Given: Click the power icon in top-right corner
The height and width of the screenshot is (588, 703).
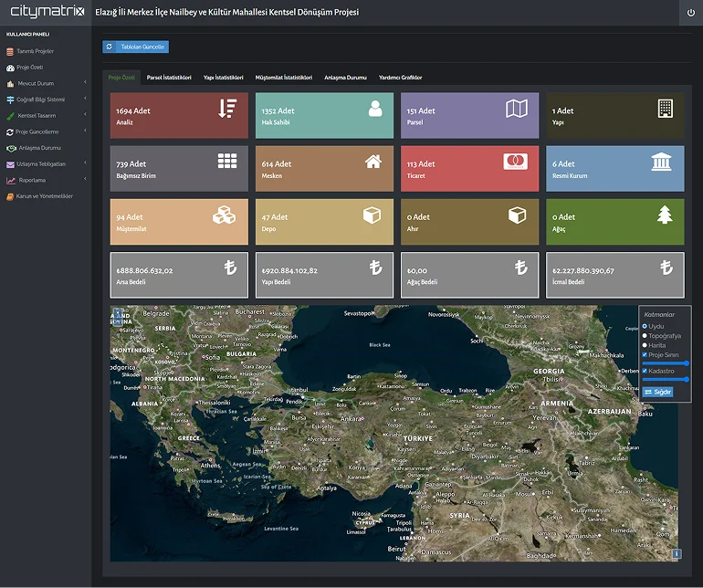Looking at the screenshot, I should [x=690, y=13].
